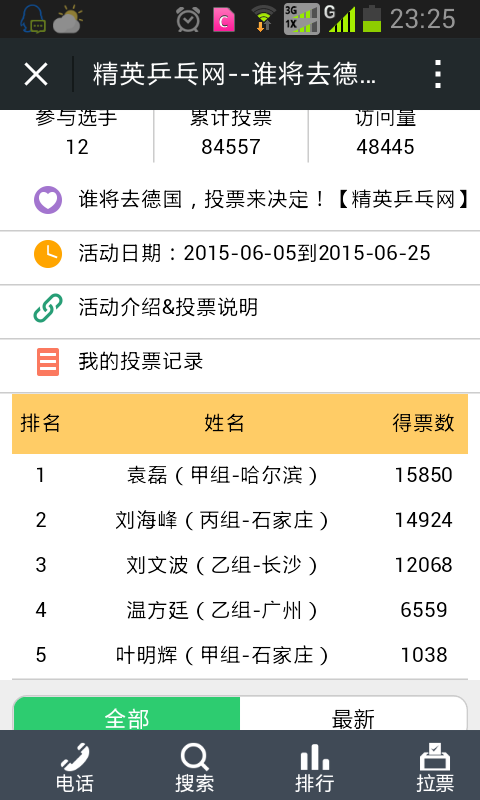Open 搜索 search in the bottom bar
Image resolution: width=480 pixels, height=800 pixels.
194,767
